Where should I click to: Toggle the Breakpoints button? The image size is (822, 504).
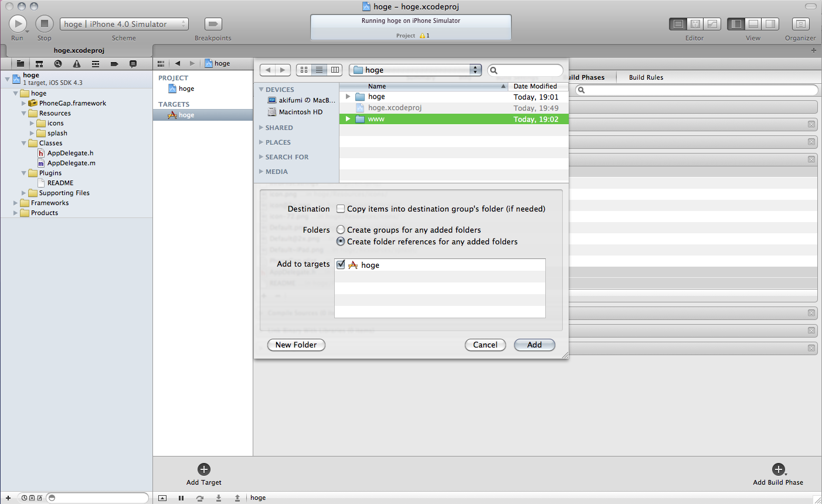213,24
